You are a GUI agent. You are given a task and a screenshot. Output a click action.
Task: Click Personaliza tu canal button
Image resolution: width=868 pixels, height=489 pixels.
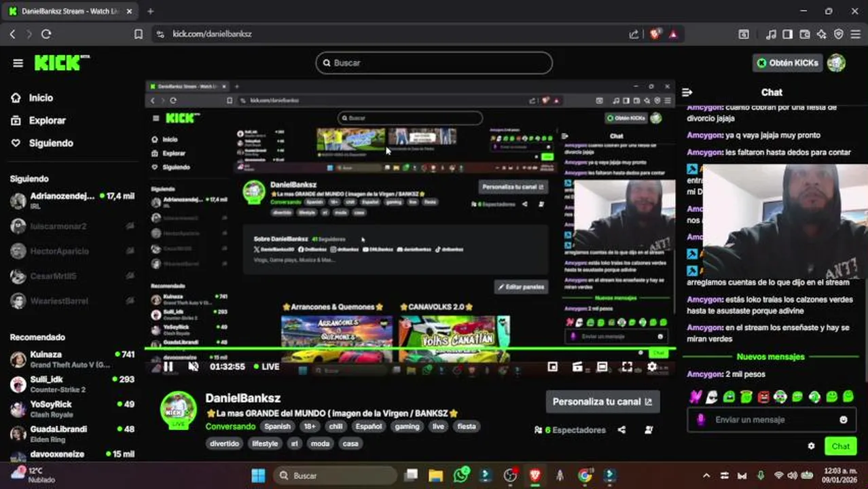[x=602, y=401]
